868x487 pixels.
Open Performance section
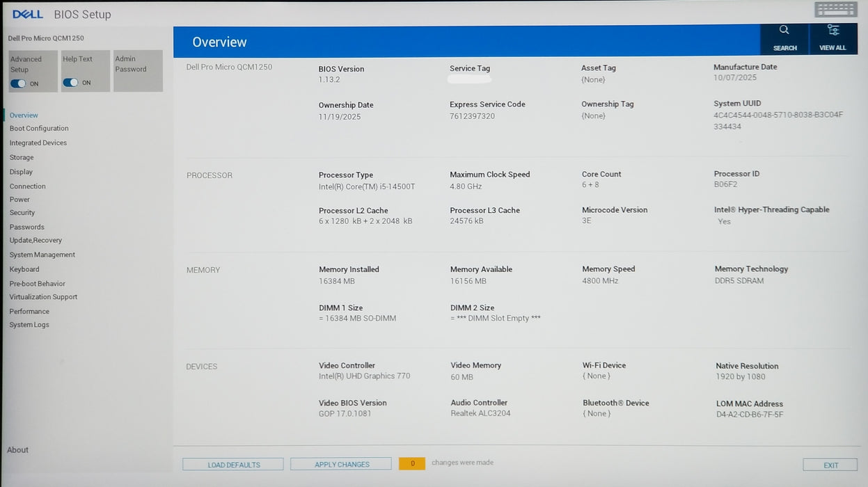29,312
